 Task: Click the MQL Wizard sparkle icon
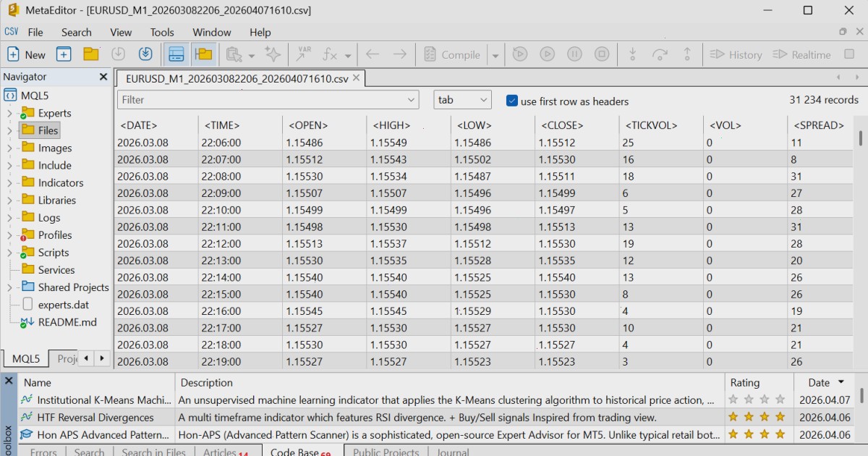pyautogui.click(x=273, y=54)
